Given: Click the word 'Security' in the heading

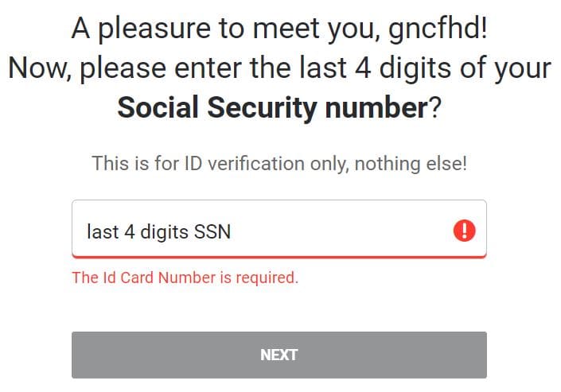Looking at the screenshot, I should click(x=263, y=107).
